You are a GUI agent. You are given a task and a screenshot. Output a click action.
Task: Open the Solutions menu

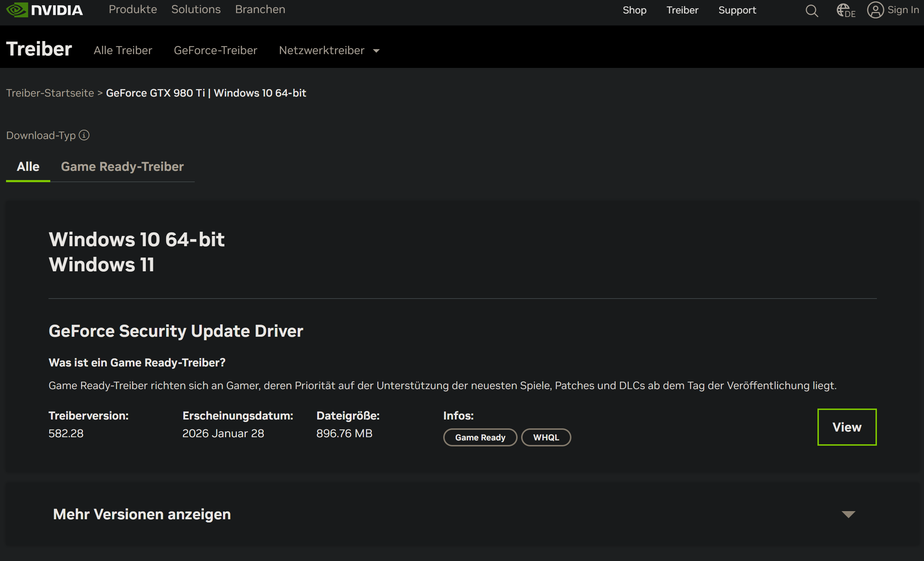[x=196, y=9]
